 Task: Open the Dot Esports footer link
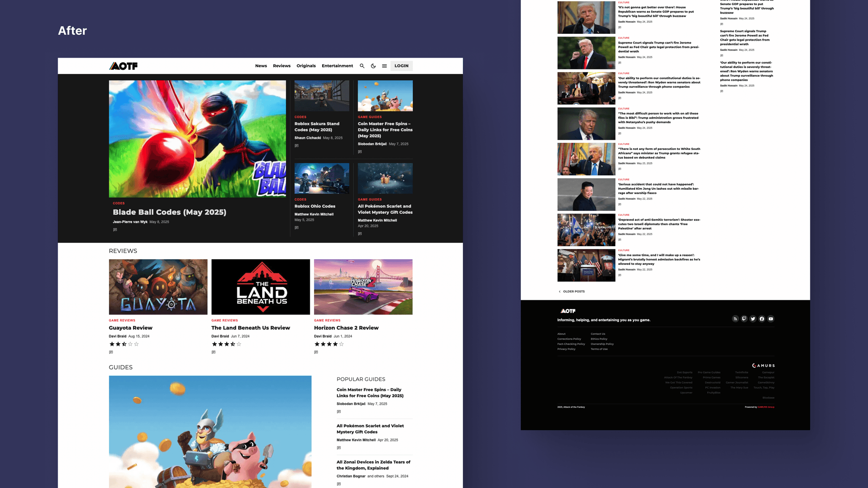click(x=684, y=372)
